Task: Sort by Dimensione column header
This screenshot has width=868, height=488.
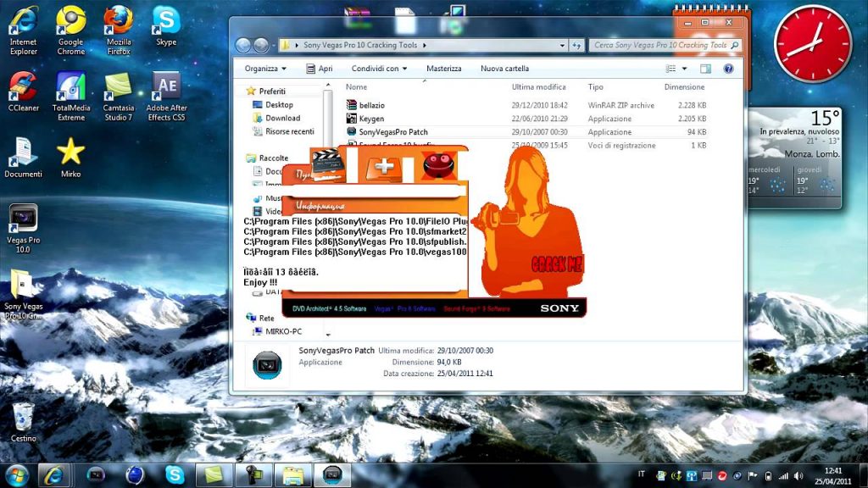Action: pyautogui.click(x=685, y=87)
